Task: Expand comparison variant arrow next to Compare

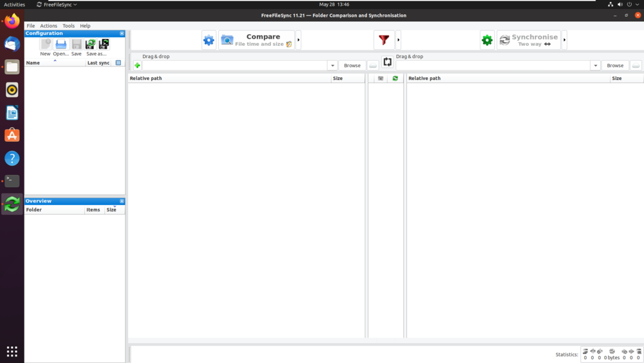Action: click(299, 40)
